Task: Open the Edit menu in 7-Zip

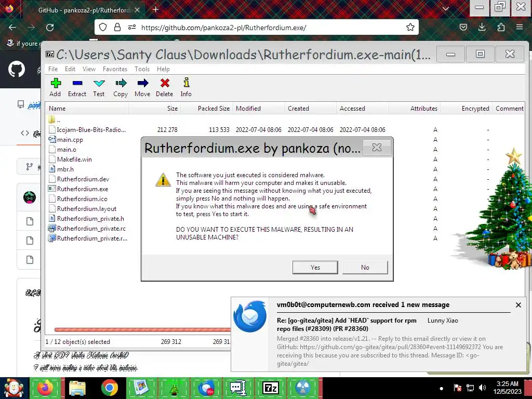Action: click(70, 69)
